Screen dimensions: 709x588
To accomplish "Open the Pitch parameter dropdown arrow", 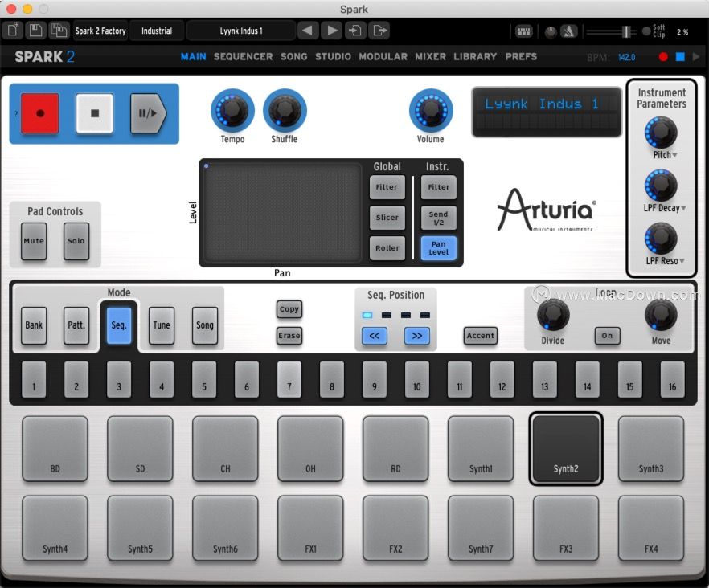I will click(x=674, y=155).
